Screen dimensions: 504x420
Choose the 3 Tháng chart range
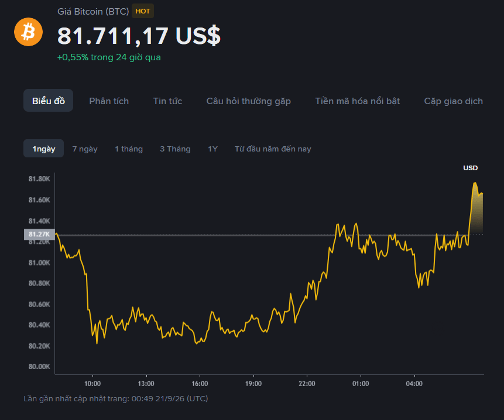(x=175, y=149)
